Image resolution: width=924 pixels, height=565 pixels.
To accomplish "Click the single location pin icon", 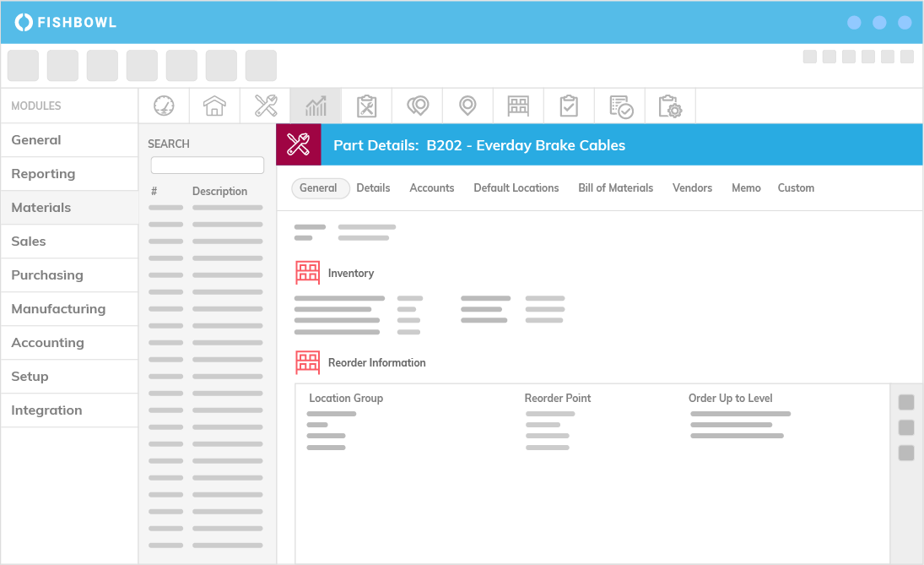I will (467, 106).
